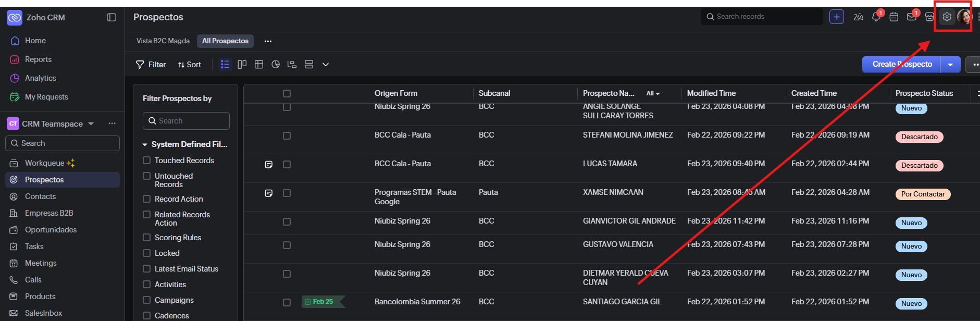The image size is (980, 321).
Task: Switch to Vista B2C Magda tab
Action: point(163,41)
